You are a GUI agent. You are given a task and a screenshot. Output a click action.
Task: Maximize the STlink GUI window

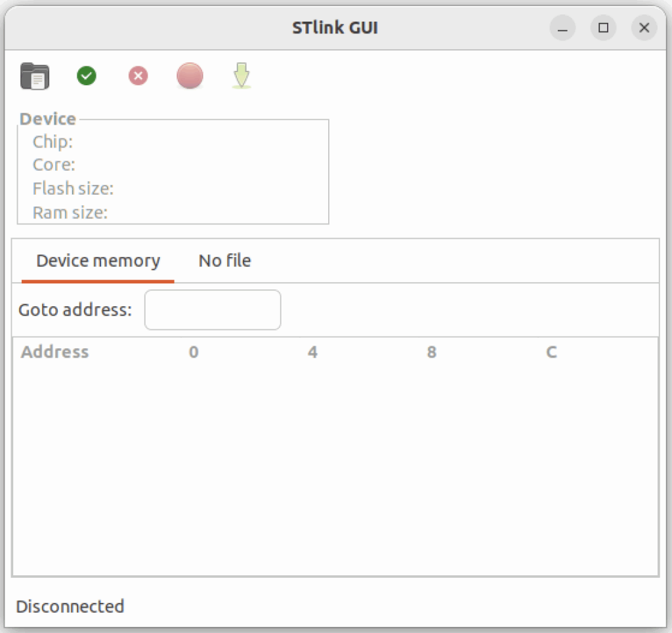(x=603, y=28)
